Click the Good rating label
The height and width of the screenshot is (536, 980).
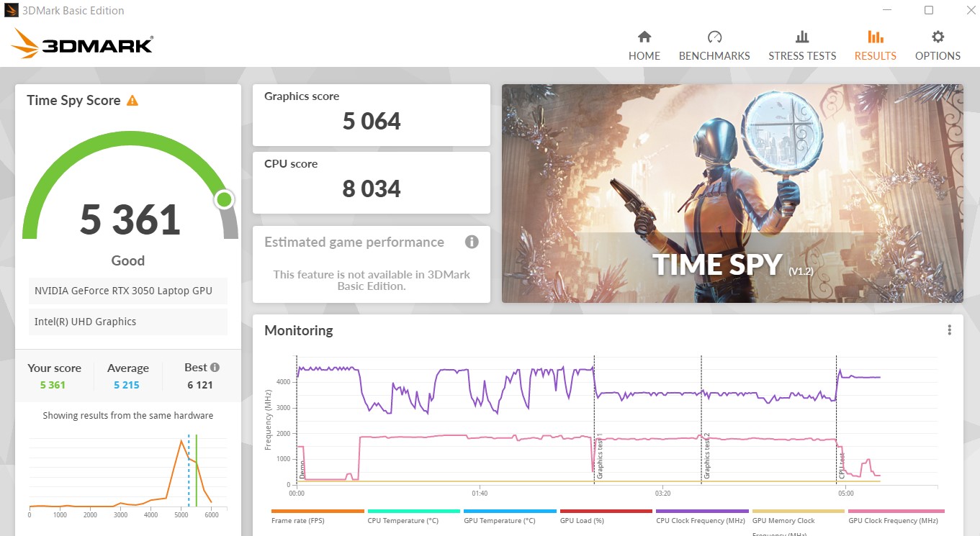tap(128, 260)
